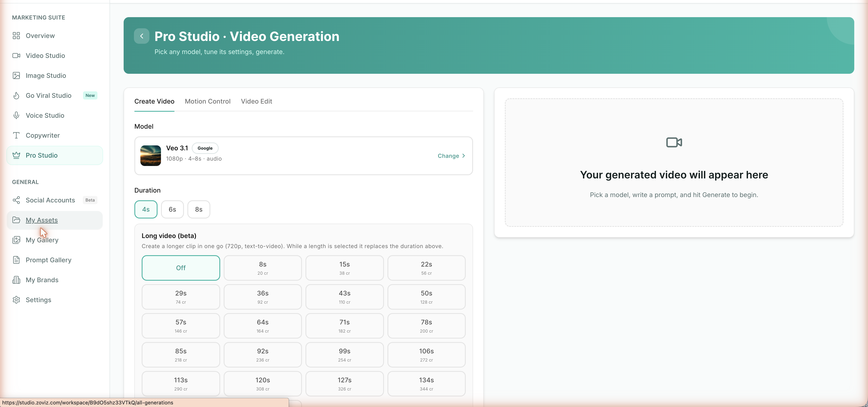Click the Voice Studio microphone icon
The image size is (868, 407).
(x=16, y=115)
